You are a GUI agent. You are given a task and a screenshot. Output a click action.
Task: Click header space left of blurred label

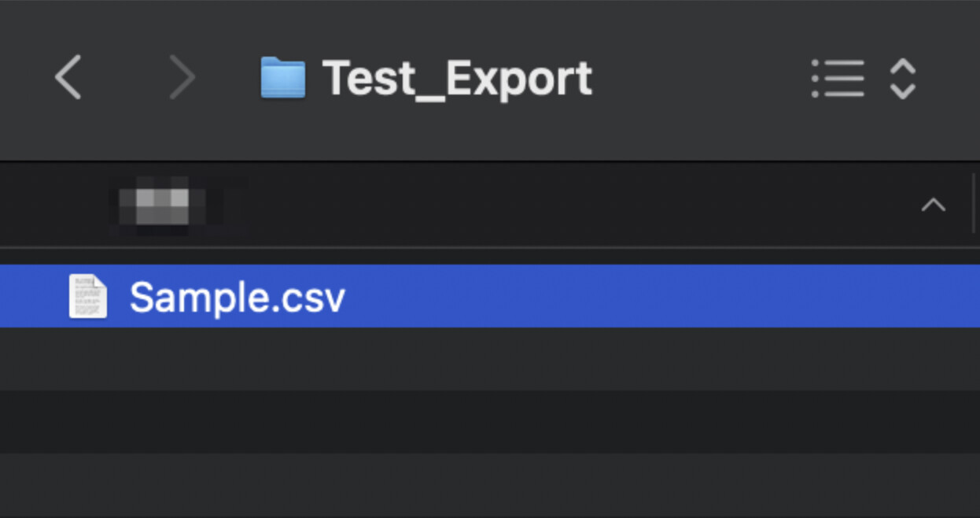coord(55,205)
